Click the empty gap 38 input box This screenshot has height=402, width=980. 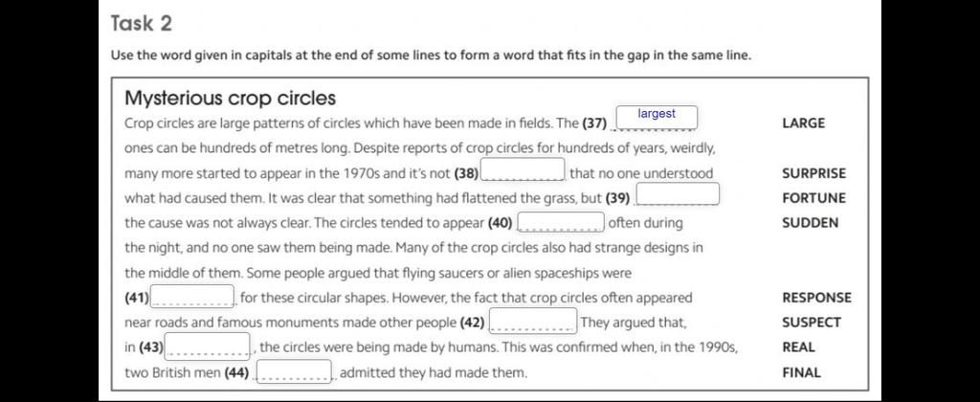(x=523, y=168)
